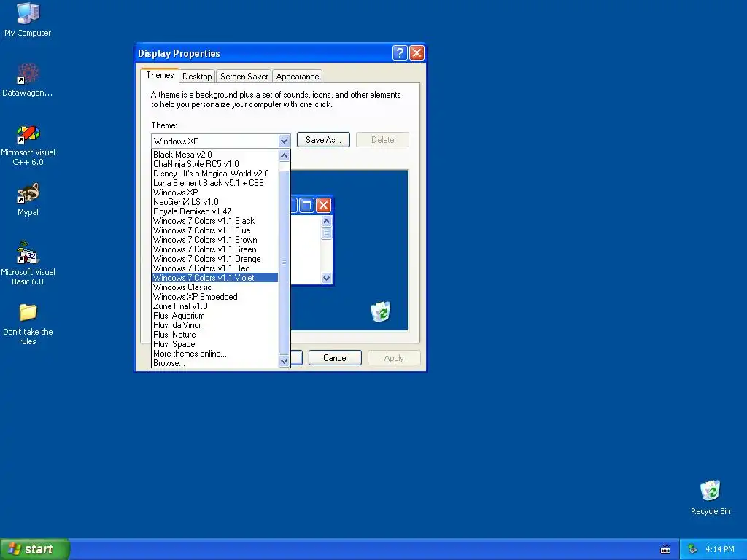747x560 pixels.
Task: Choose Plus! Space theme
Action: click(215, 344)
